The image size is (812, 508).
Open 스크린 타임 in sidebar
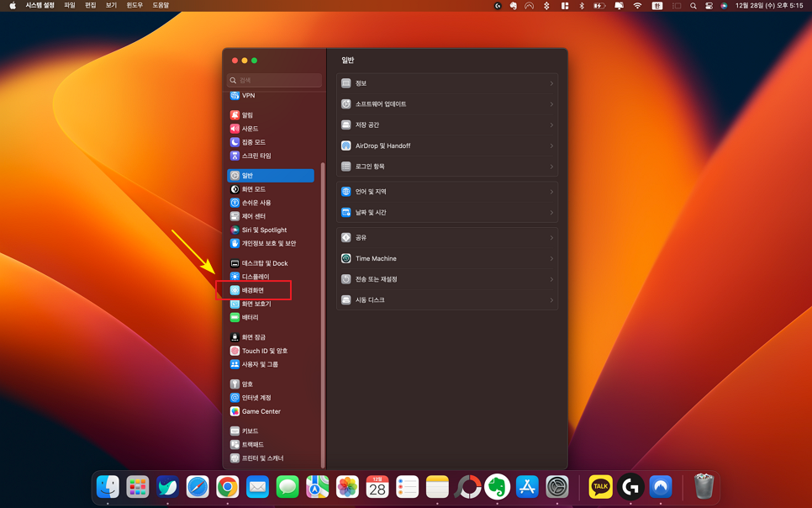[271, 156]
